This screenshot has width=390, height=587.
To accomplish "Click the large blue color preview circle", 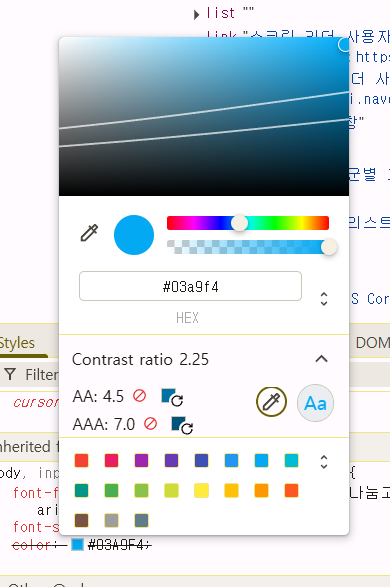I will 134,235.
